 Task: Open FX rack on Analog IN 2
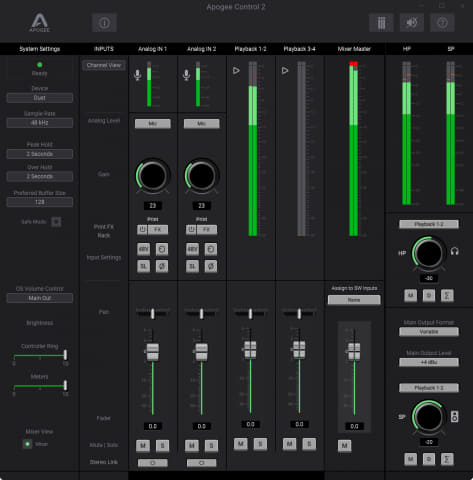[x=207, y=229]
